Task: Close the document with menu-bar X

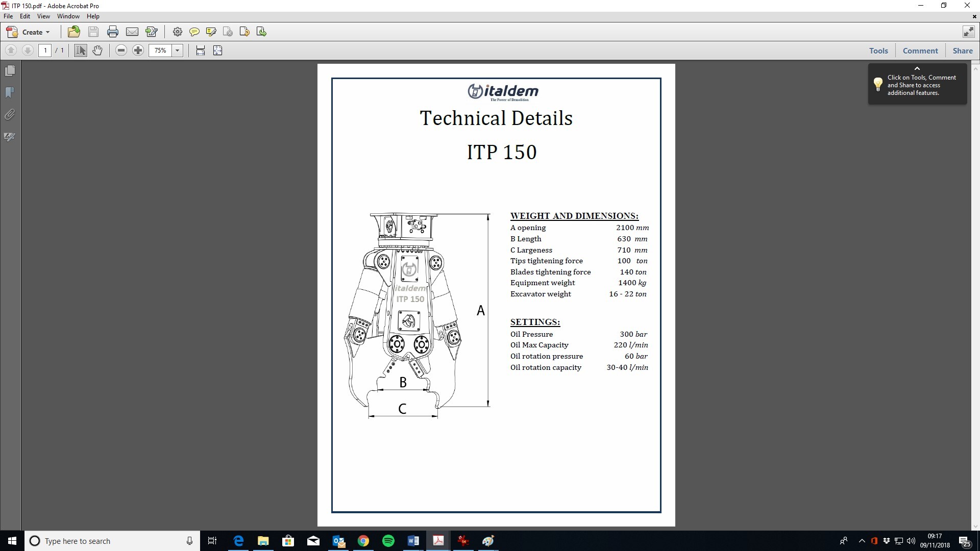Action: [x=974, y=16]
